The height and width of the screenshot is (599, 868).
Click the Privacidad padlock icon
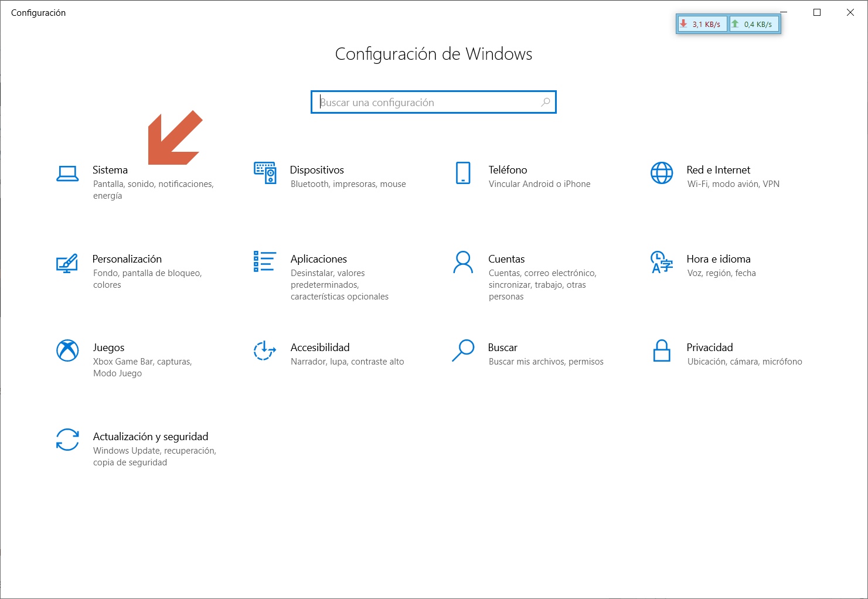pos(662,350)
